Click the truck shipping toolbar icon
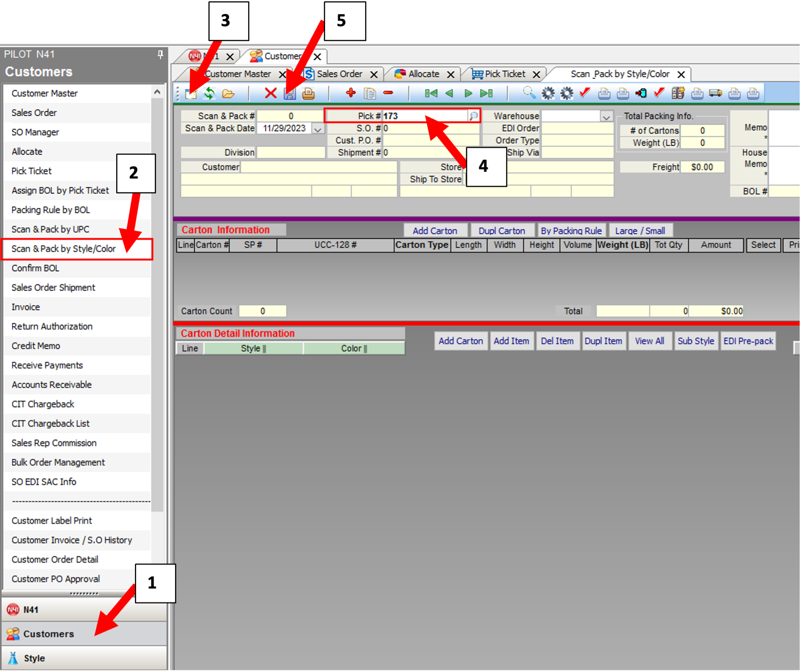Image resolution: width=802 pixels, height=672 pixels. click(x=715, y=93)
